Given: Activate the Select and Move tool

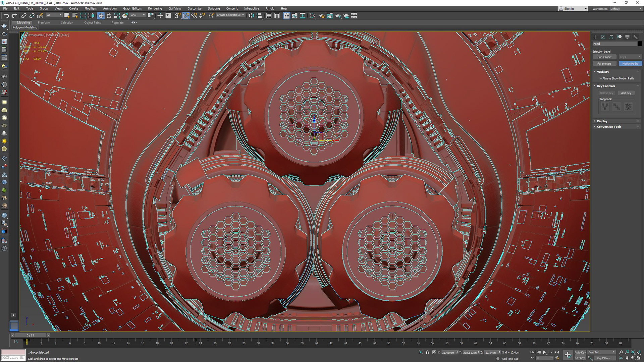Looking at the screenshot, I should click(x=101, y=16).
